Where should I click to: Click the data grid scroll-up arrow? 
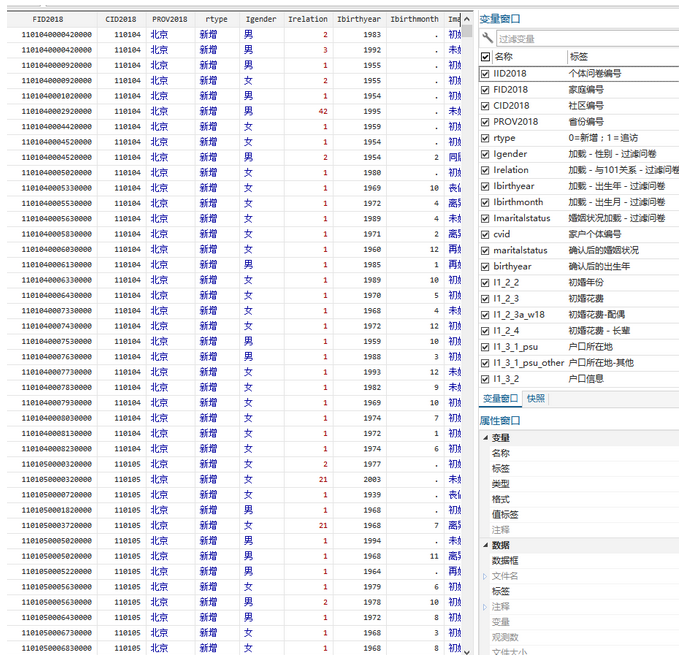(467, 19)
